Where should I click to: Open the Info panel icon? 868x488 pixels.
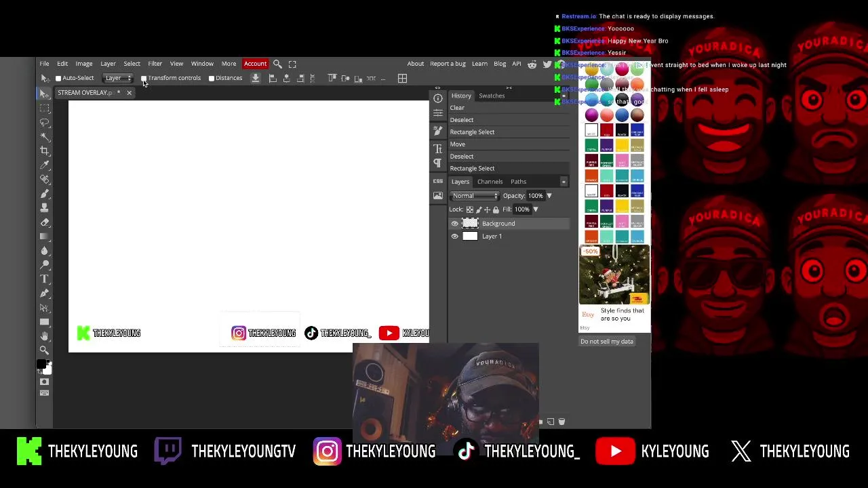[x=438, y=98]
